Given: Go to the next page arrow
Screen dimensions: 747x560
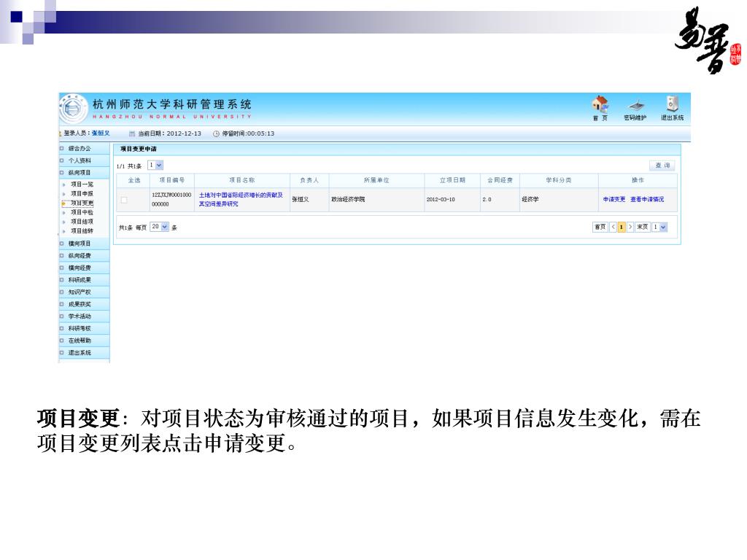Looking at the screenshot, I should 630,227.
